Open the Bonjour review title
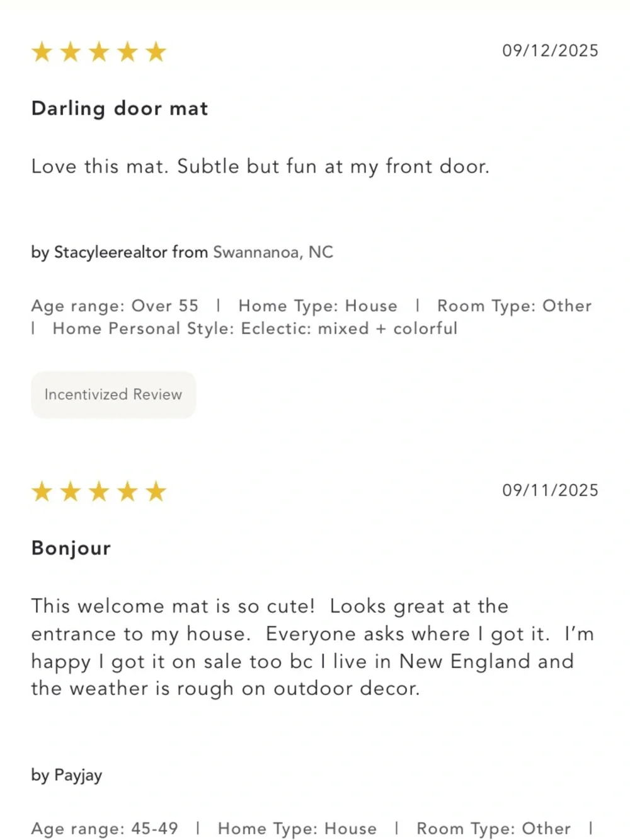Screen dimensions: 630x840 71,548
